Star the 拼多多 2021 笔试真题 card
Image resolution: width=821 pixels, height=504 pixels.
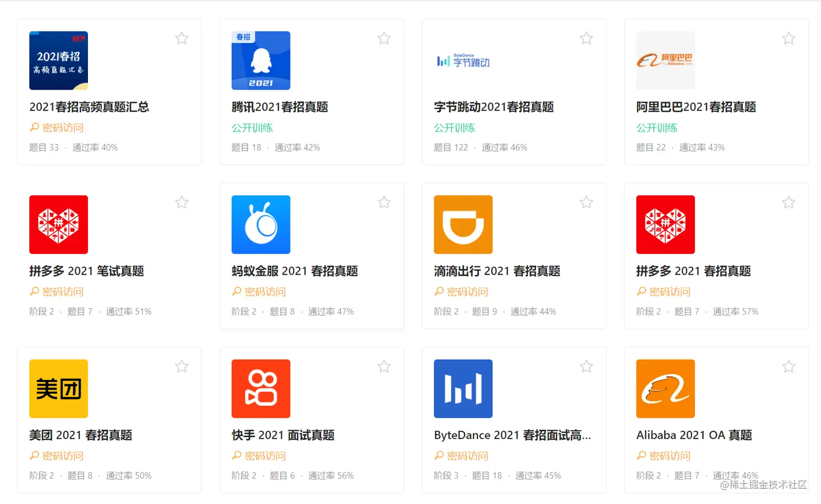click(182, 202)
